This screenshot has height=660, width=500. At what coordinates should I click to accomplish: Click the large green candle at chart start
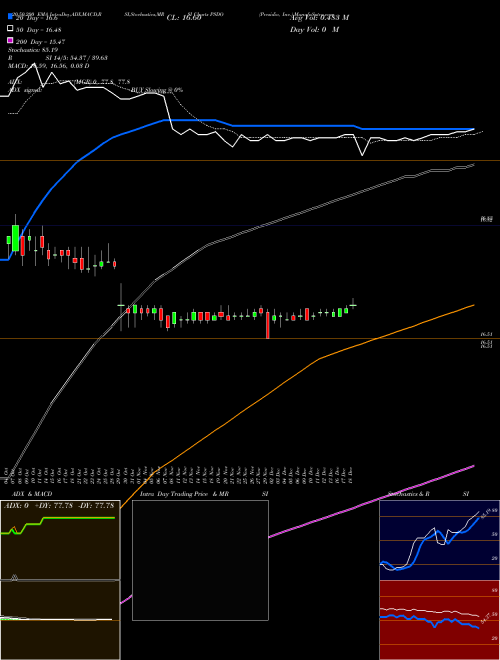click(16, 238)
